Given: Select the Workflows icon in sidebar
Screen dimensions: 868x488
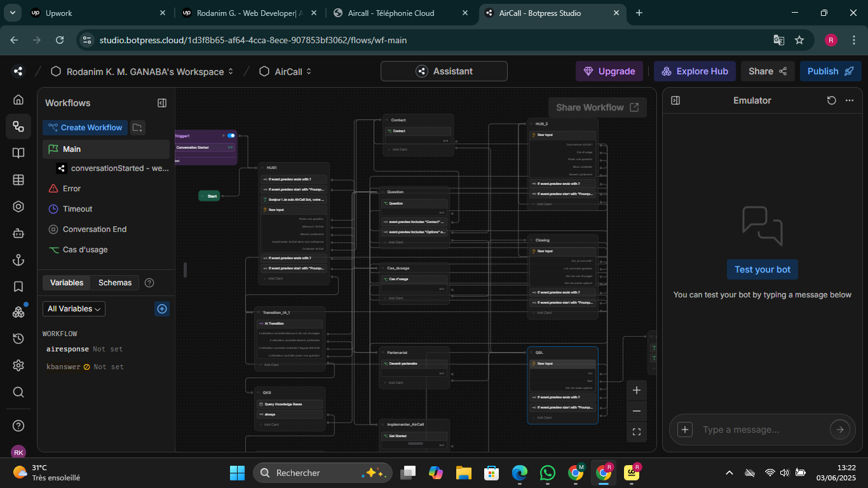Looking at the screenshot, I should pyautogui.click(x=18, y=126).
